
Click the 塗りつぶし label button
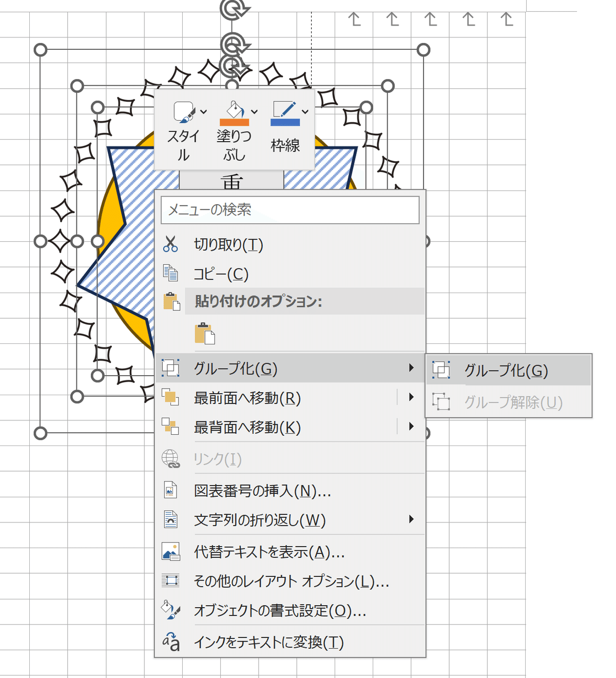(234, 145)
